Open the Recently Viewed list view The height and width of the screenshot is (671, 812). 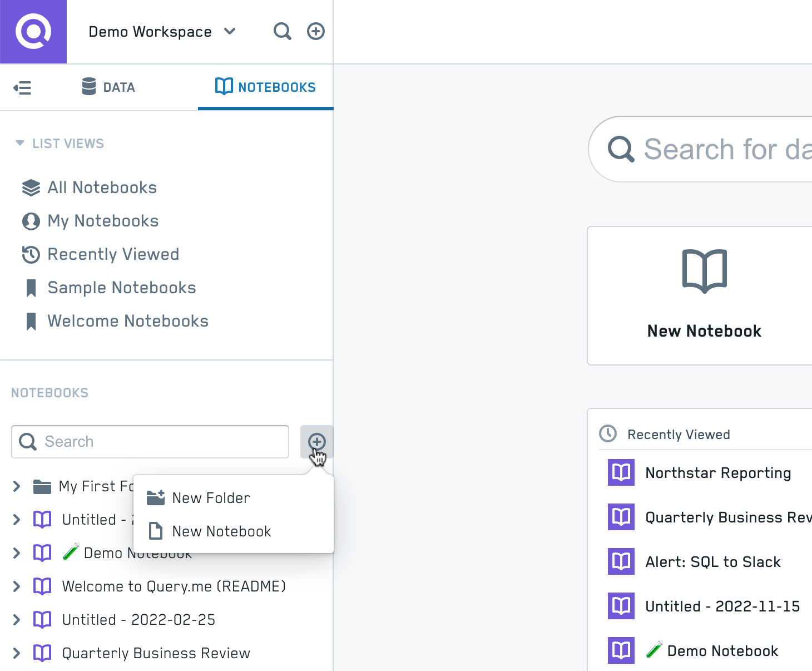tap(113, 254)
